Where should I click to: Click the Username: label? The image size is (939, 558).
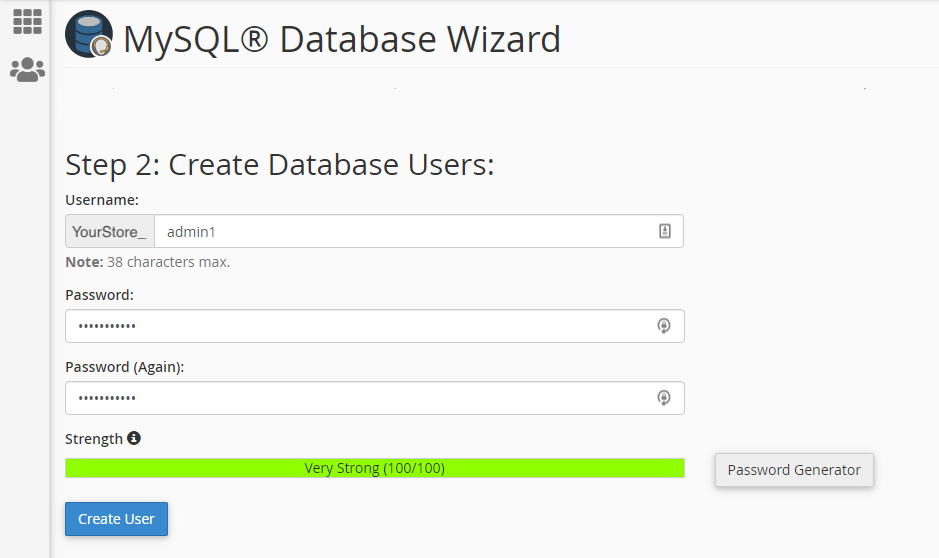tap(102, 200)
